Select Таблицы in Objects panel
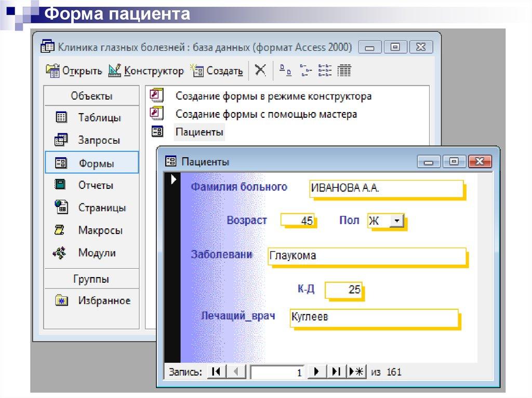The width and height of the screenshot is (532, 398). tap(99, 118)
